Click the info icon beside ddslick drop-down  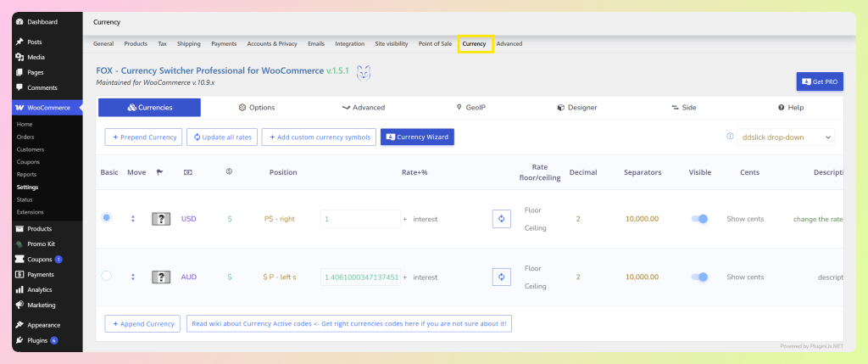point(730,137)
